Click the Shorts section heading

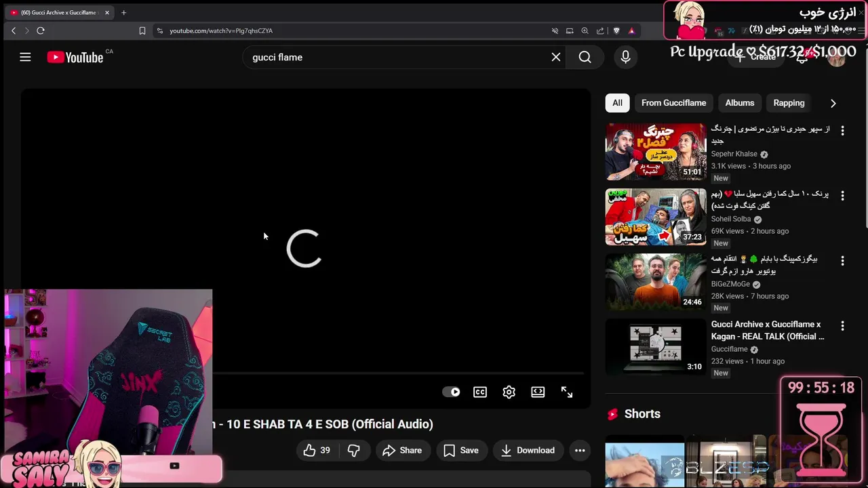[642, 414]
